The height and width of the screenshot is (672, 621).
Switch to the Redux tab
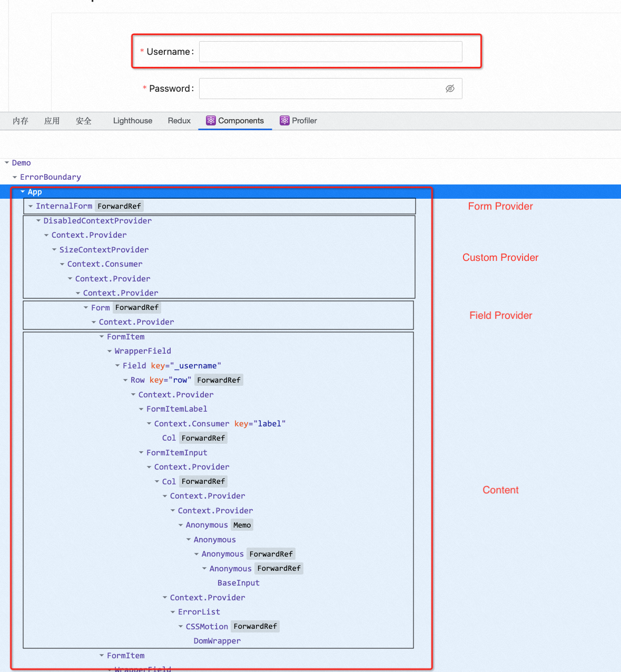point(179,121)
